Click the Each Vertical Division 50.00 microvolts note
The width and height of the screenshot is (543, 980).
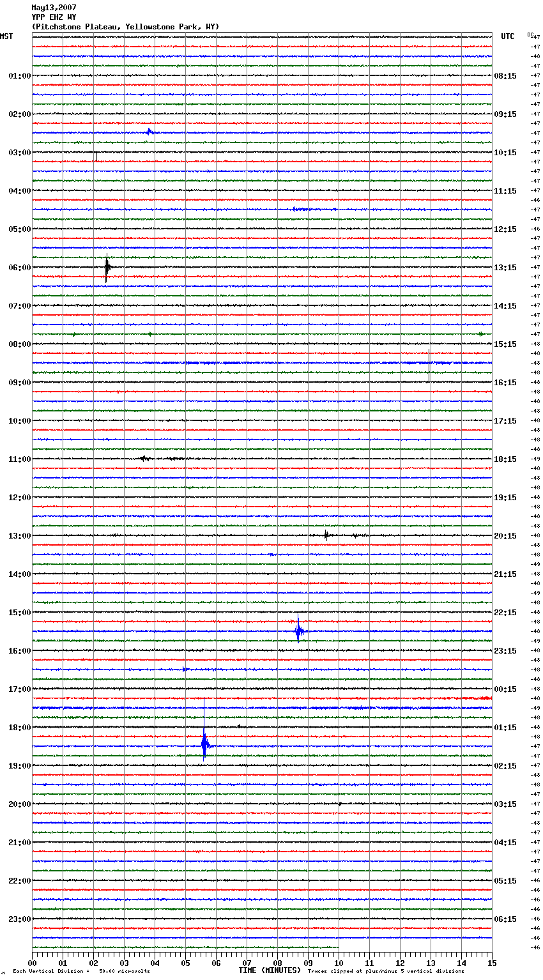(81, 971)
